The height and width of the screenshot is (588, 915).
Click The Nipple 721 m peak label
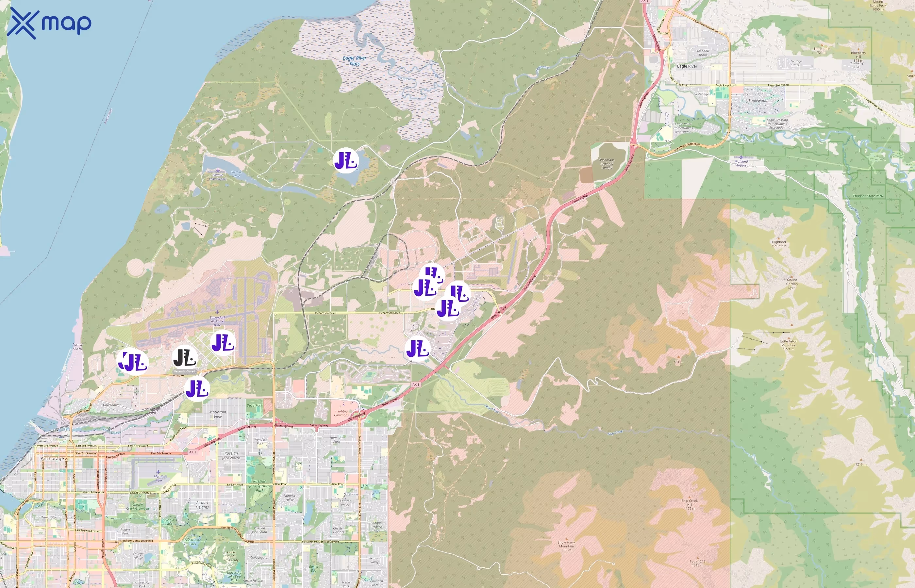[822, 50]
